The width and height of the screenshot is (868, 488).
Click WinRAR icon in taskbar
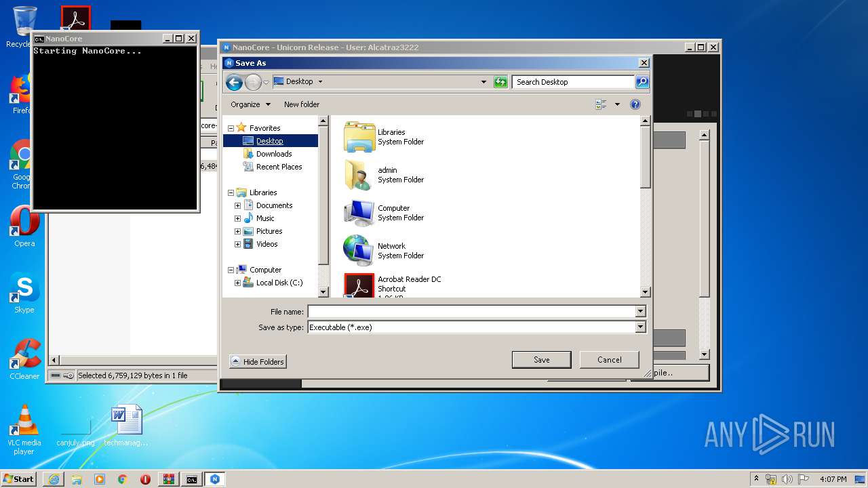tap(168, 479)
